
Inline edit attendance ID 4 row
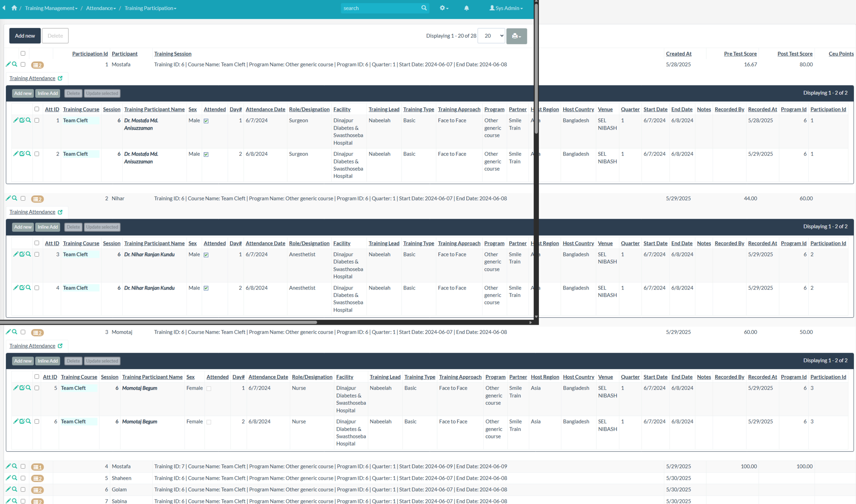coord(22,288)
